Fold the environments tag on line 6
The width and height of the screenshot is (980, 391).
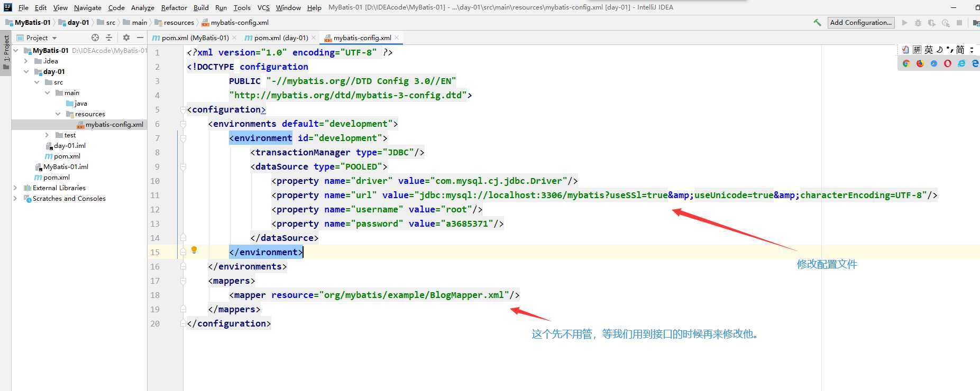coord(183,124)
